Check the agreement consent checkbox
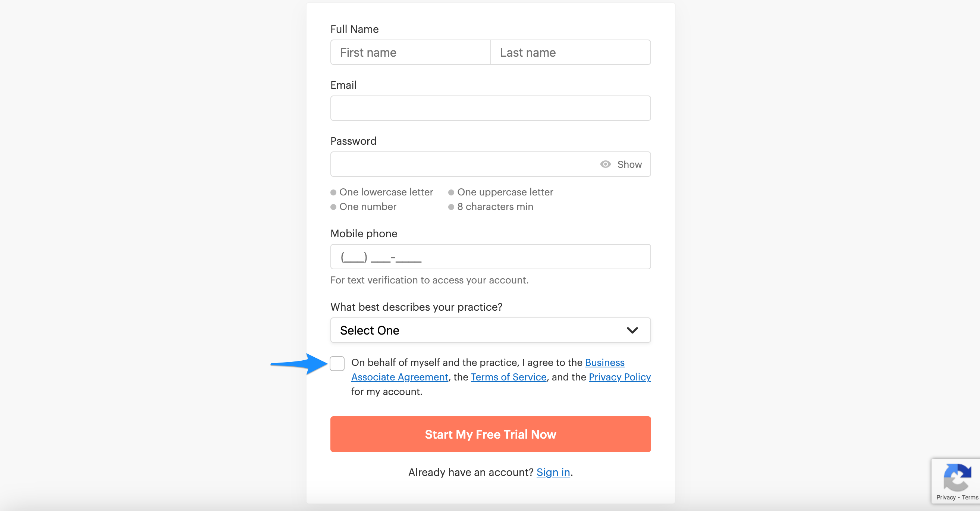980x511 pixels. point(337,363)
